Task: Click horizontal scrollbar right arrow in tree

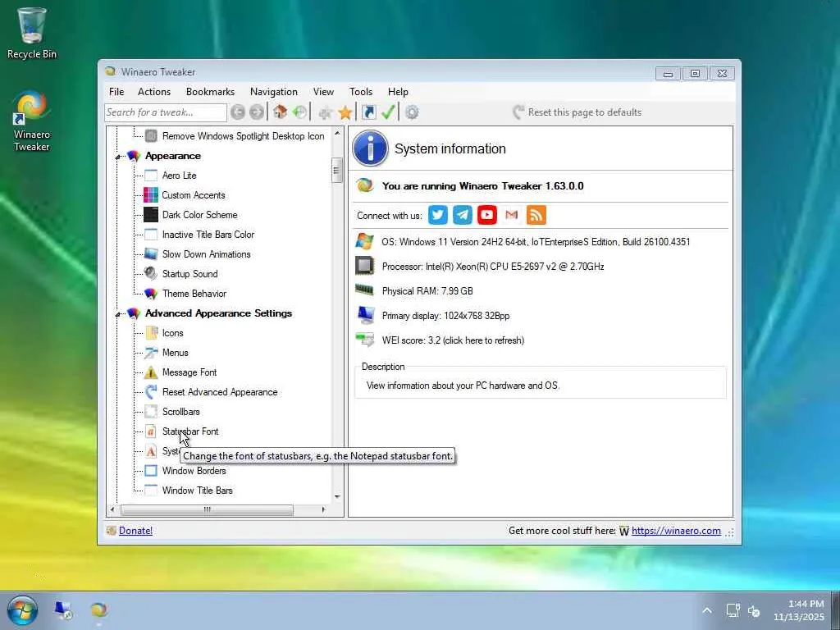Action: (323, 510)
